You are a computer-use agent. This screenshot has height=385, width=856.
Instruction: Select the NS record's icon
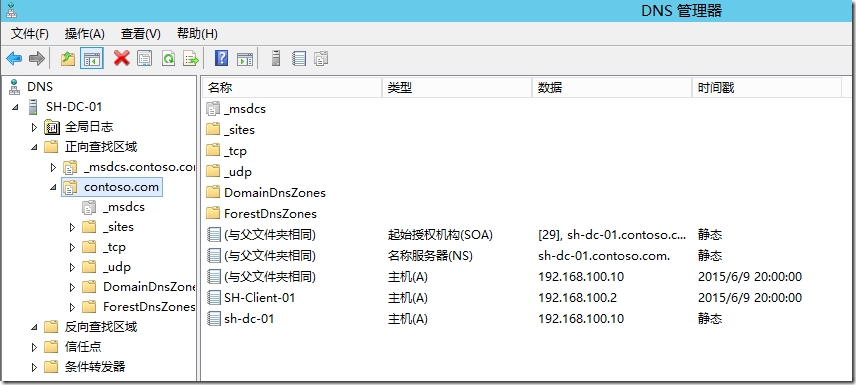(215, 256)
